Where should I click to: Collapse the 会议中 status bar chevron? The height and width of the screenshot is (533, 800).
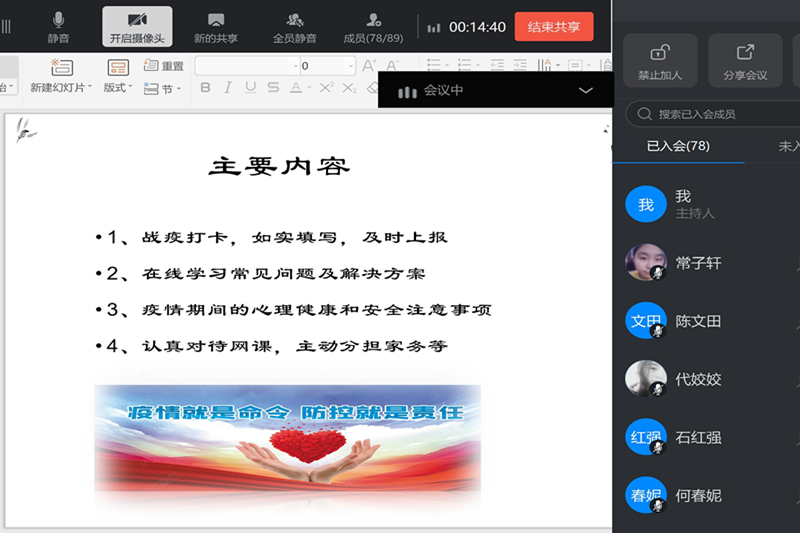pyautogui.click(x=586, y=91)
